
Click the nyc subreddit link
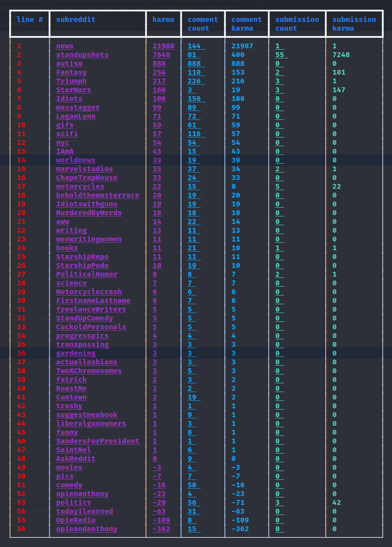(63, 143)
